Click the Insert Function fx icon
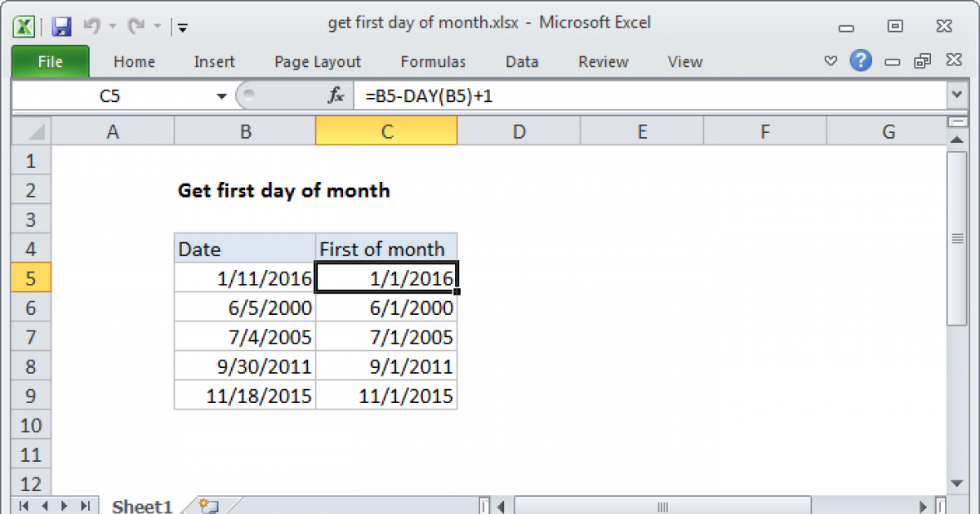980x514 pixels. pyautogui.click(x=336, y=96)
